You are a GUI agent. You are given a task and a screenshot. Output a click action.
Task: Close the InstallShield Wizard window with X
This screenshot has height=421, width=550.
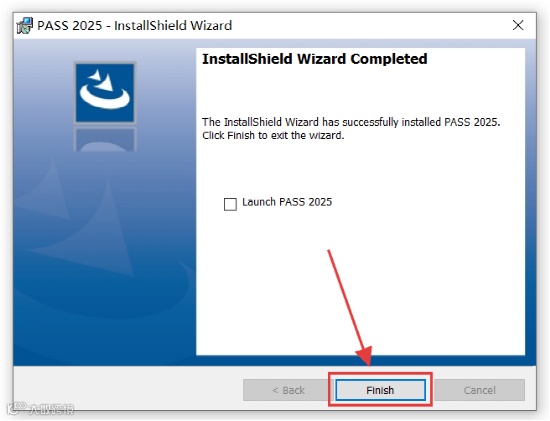pyautogui.click(x=518, y=25)
